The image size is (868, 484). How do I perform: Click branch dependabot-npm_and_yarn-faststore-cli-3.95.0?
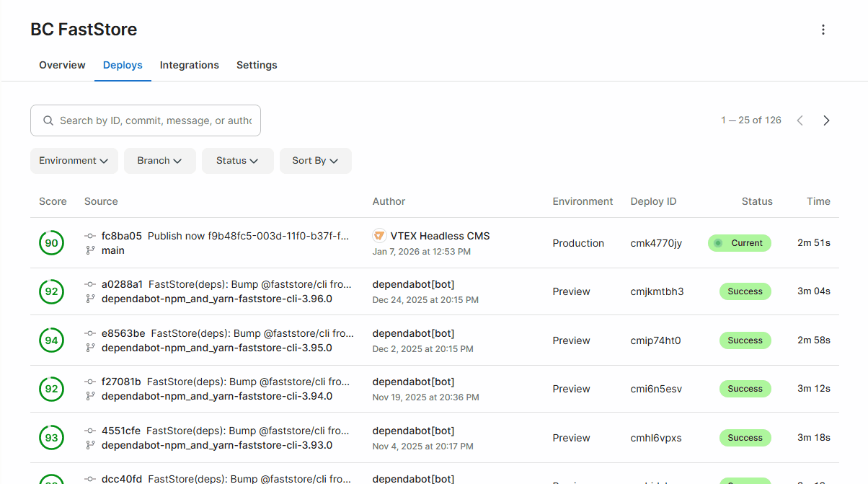tap(217, 348)
